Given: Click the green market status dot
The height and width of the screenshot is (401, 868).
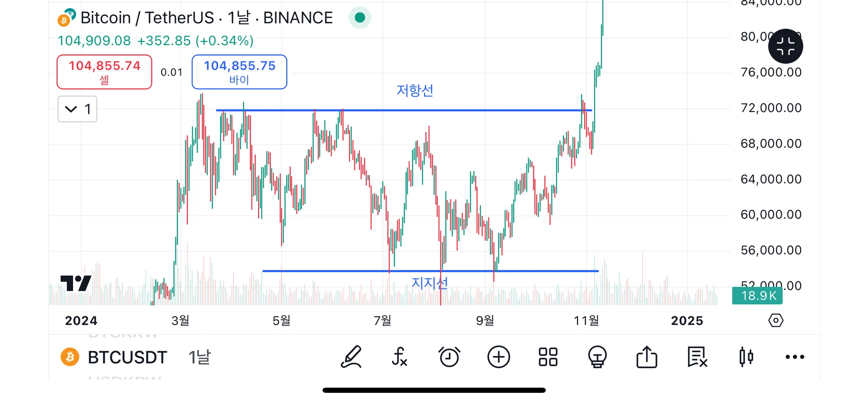Looking at the screenshot, I should point(360,18).
